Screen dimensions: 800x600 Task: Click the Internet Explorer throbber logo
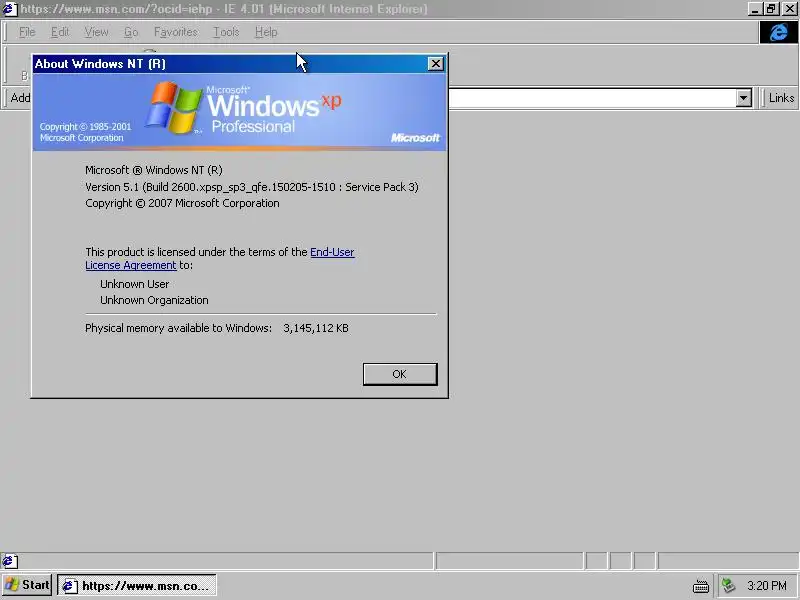coord(778,32)
